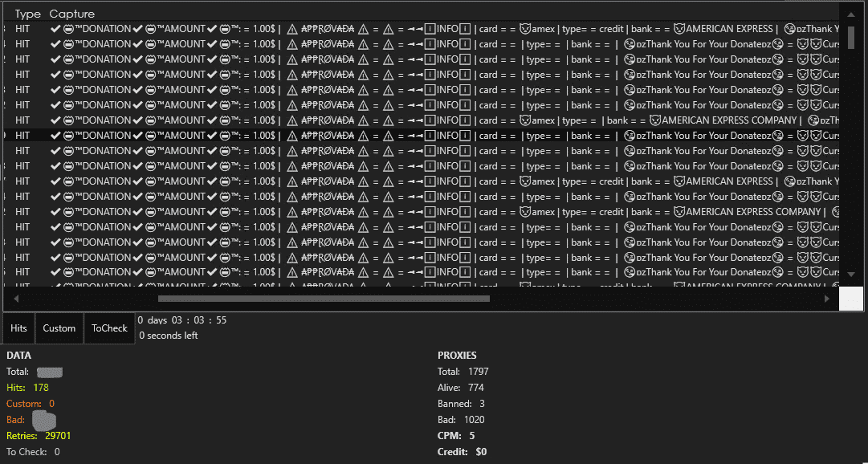Select the highlighted dark HIT row
This screenshot has width=868, height=464.
coord(422,135)
